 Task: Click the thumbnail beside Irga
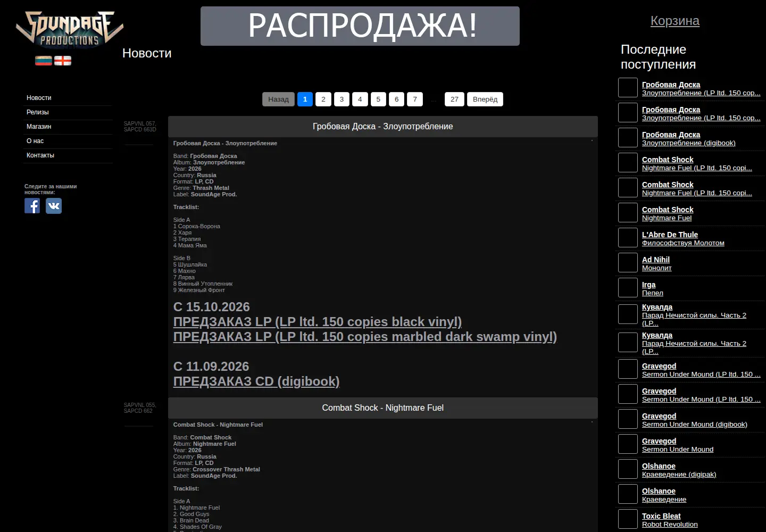(628, 288)
